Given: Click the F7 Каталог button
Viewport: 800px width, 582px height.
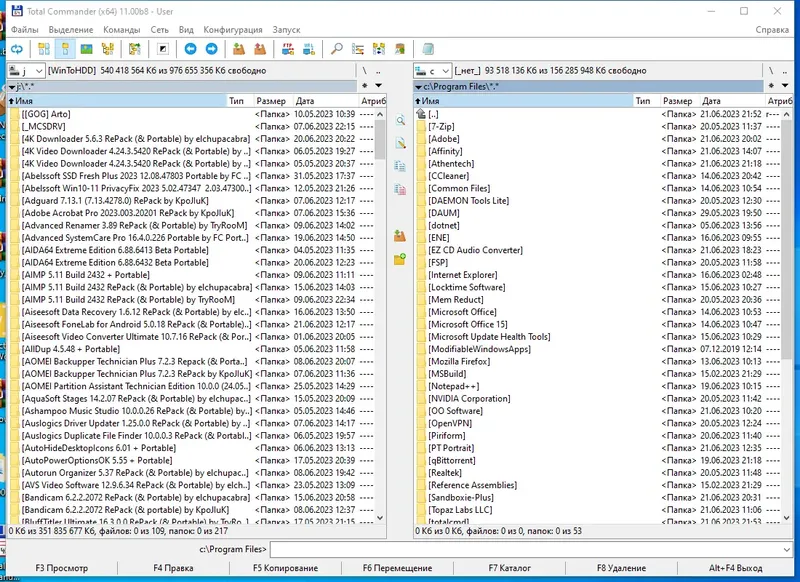Looking at the screenshot, I should [x=509, y=568].
